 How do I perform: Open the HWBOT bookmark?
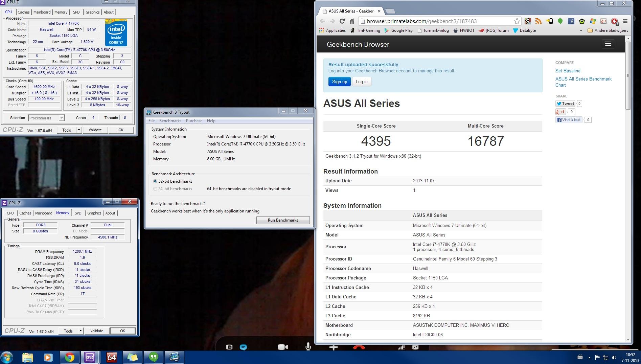coord(464,30)
